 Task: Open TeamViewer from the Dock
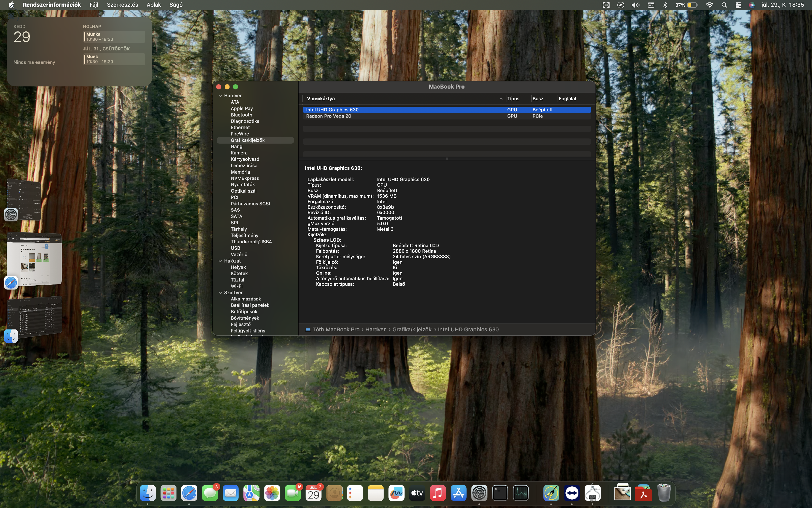tap(572, 493)
